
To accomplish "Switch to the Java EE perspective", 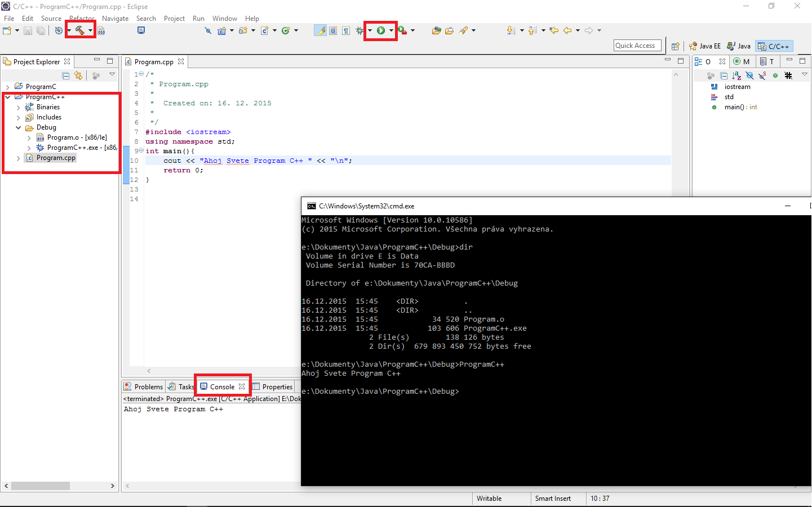I will tap(705, 46).
